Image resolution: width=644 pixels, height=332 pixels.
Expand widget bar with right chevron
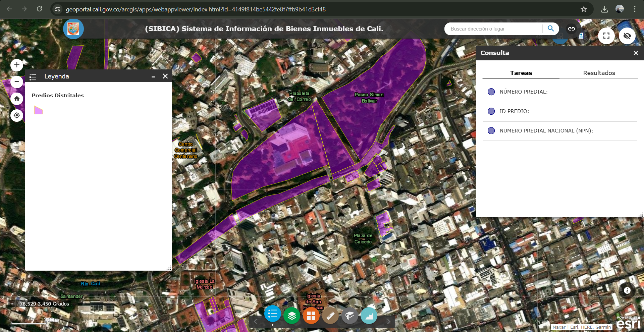pos(388,322)
